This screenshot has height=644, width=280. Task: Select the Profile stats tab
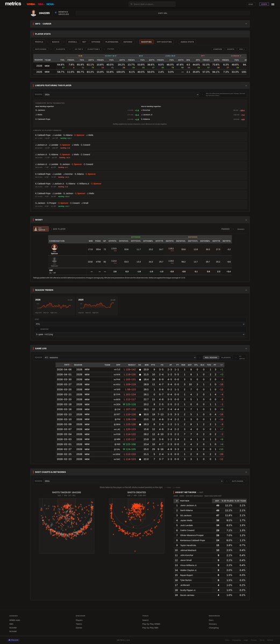point(39,42)
